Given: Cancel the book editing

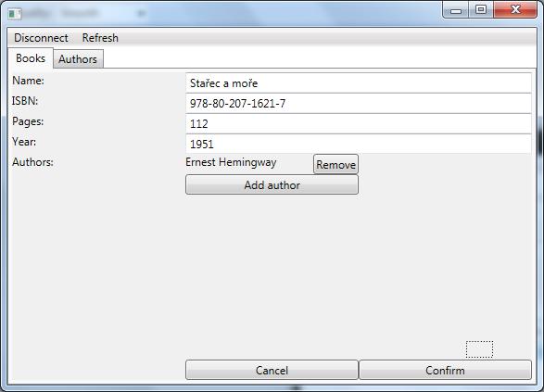Looking at the screenshot, I should [272, 370].
